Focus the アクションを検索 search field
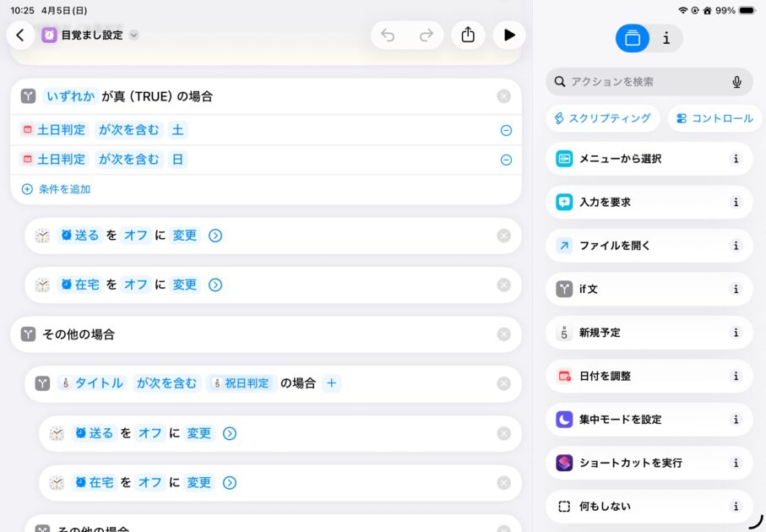 coord(642,82)
